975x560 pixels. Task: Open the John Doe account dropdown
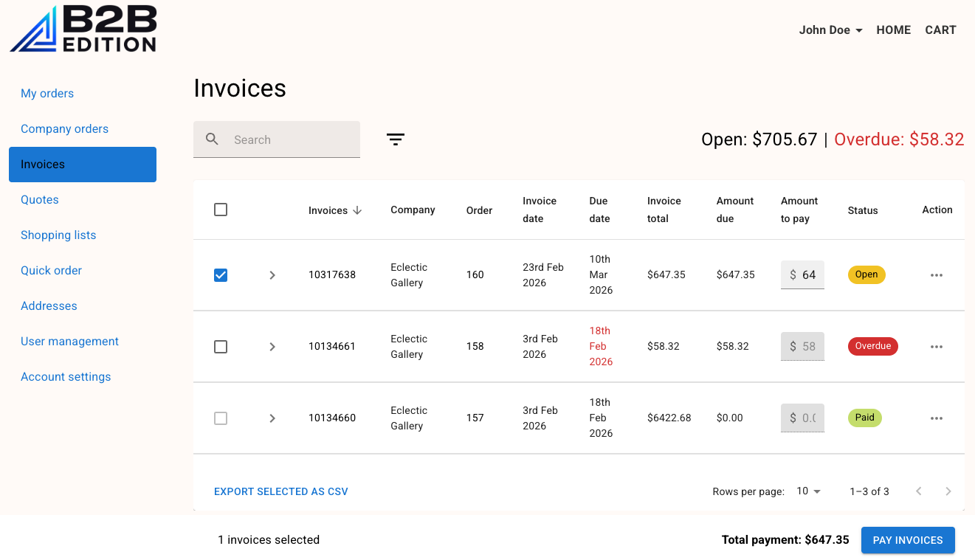830,30
